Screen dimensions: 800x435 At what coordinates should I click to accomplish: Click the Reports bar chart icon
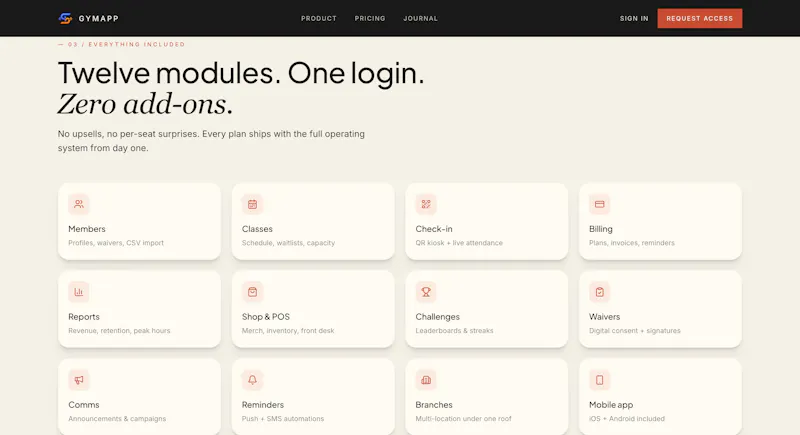tap(79, 292)
